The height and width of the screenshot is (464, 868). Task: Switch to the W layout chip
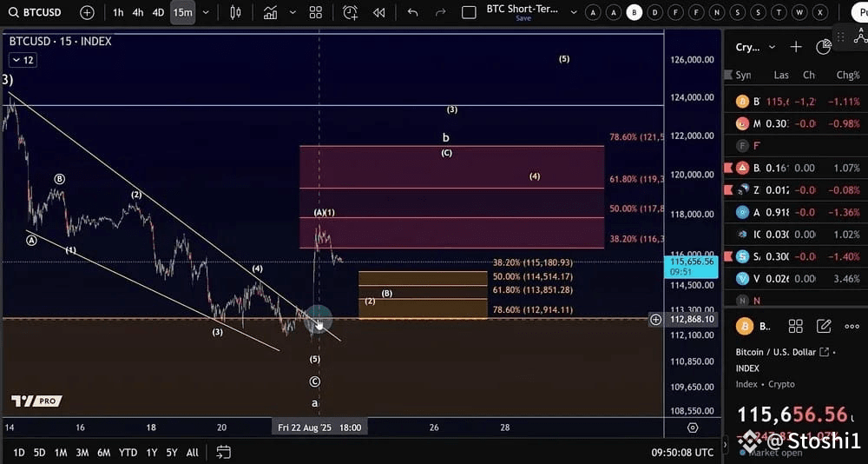click(799, 12)
